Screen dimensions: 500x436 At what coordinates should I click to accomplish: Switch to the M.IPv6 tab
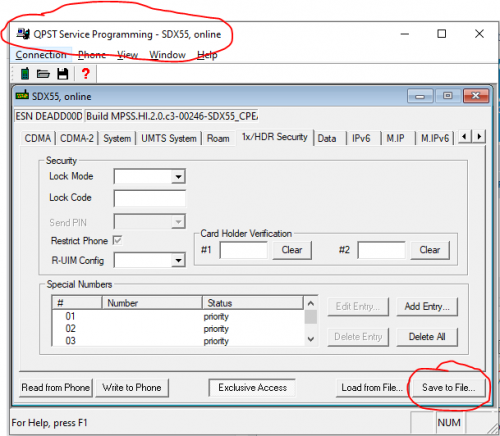coord(435,138)
